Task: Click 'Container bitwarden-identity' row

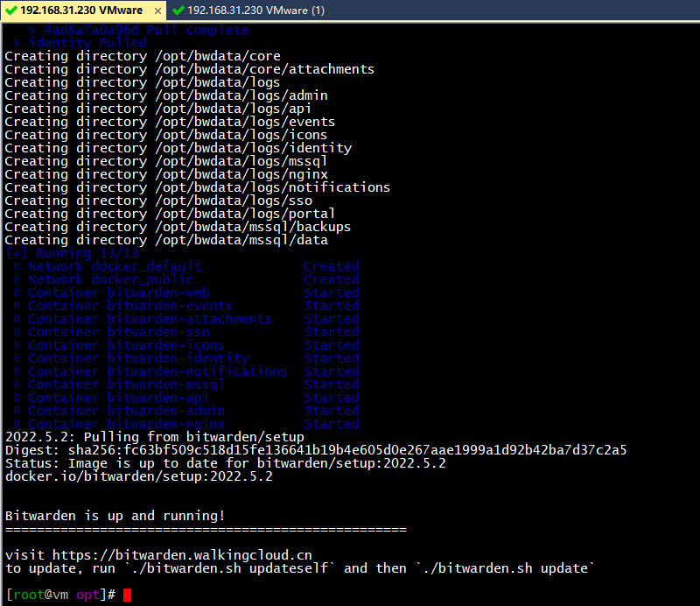Action: coord(186,358)
